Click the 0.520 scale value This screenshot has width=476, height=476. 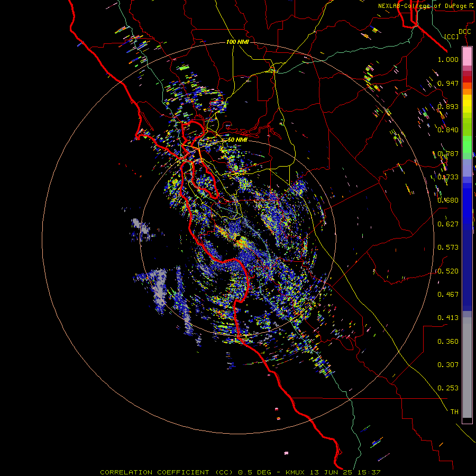(448, 271)
